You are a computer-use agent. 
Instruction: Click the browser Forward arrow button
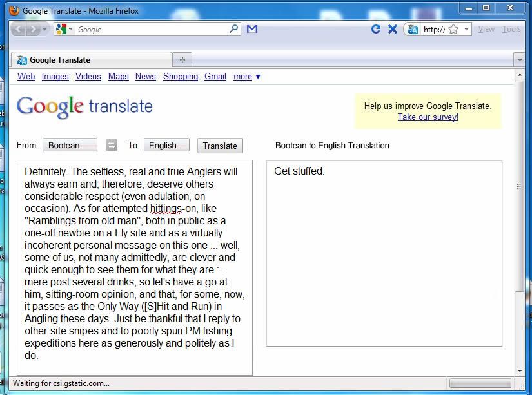(x=33, y=30)
